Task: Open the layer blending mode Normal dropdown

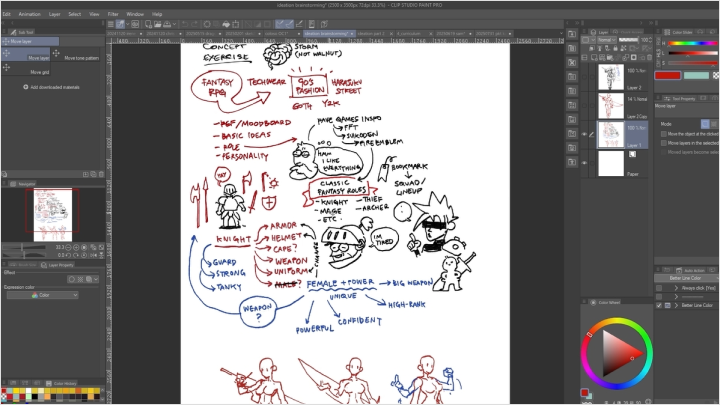Action: pos(607,40)
